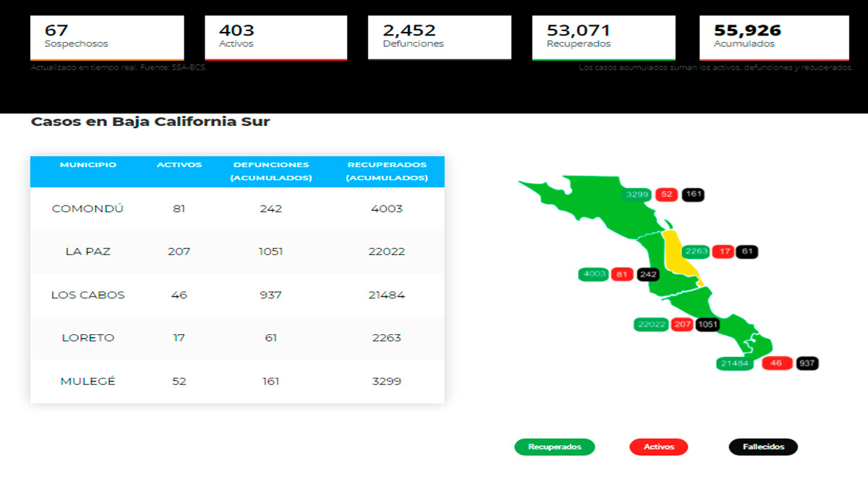Click the green 21484 badge on the map
Viewport: 868px width, 482px height.
click(734, 363)
